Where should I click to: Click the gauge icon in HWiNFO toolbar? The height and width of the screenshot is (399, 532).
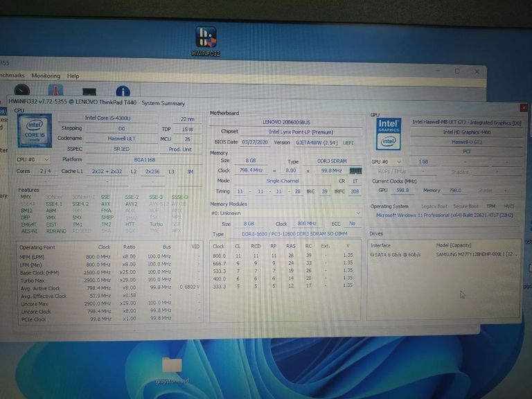pyautogui.click(x=22, y=89)
